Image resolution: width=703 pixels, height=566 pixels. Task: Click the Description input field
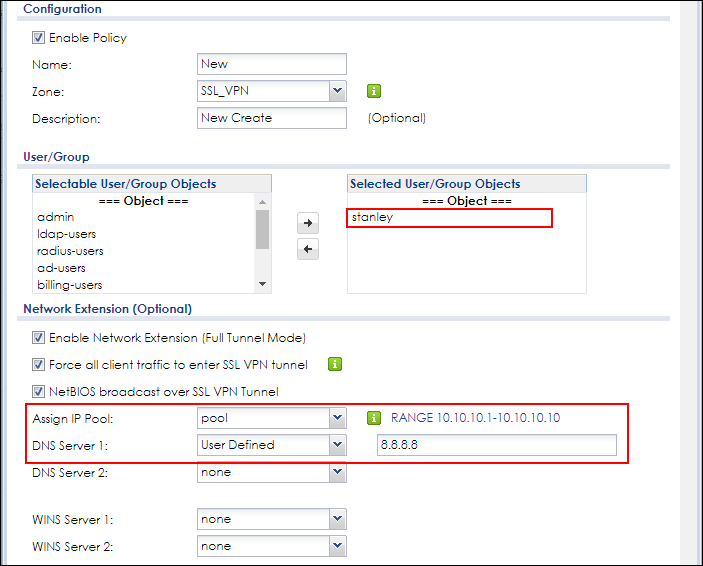pos(272,118)
